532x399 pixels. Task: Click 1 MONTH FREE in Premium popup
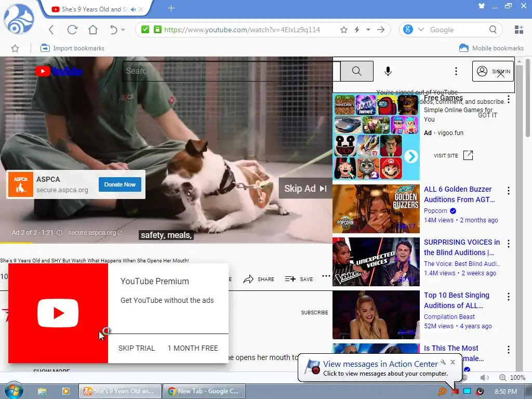(193, 348)
